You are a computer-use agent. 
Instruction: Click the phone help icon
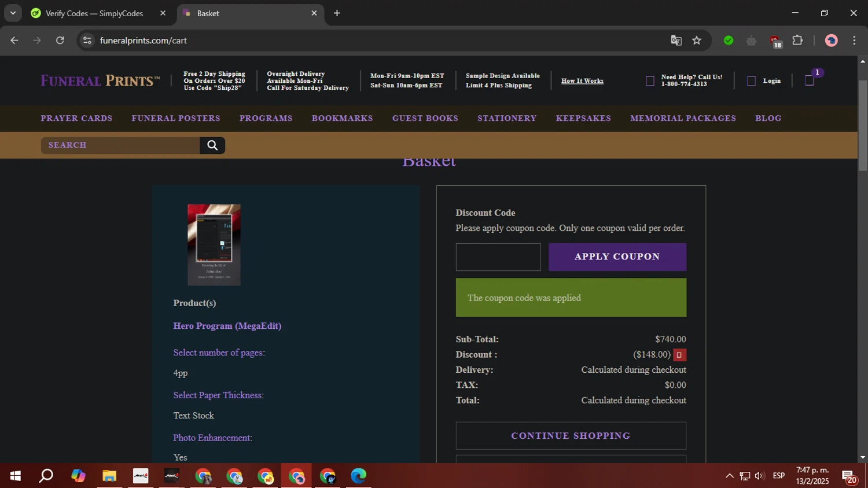pos(650,81)
